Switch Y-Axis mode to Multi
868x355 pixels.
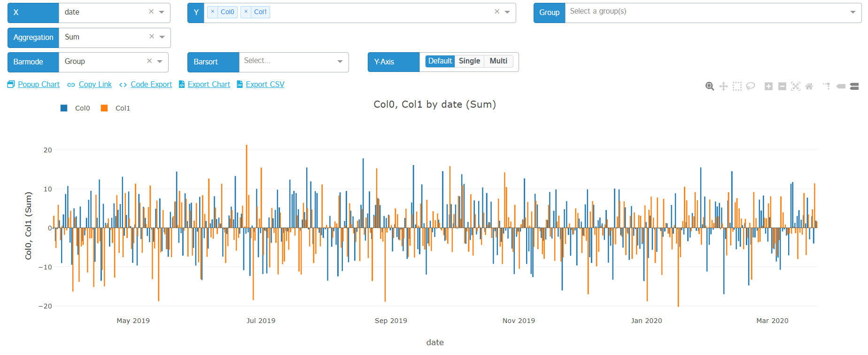tap(498, 61)
